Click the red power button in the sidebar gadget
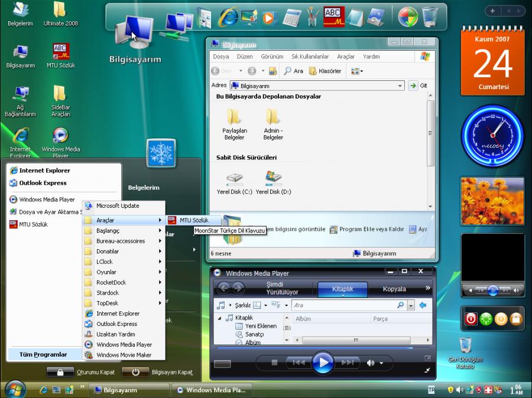The height and width of the screenshot is (398, 532). tap(471, 319)
